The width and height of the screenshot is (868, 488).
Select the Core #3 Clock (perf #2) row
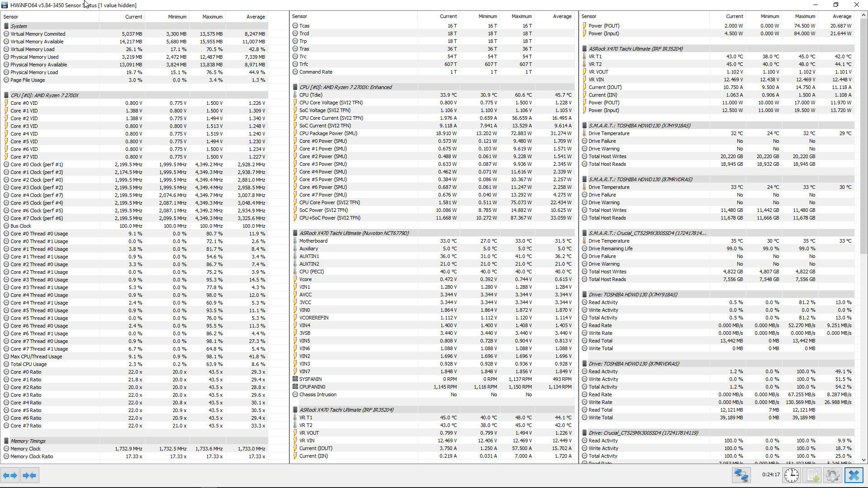[x=135, y=188]
